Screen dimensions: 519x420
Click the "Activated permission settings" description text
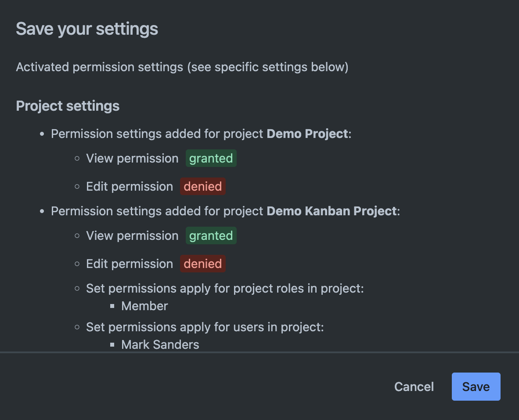tap(182, 67)
